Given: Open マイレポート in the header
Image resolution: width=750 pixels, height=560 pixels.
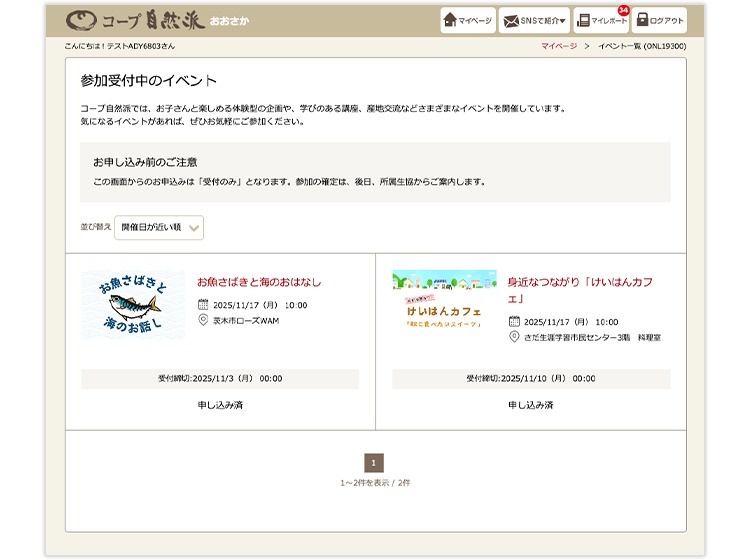Looking at the screenshot, I should pos(600,21).
